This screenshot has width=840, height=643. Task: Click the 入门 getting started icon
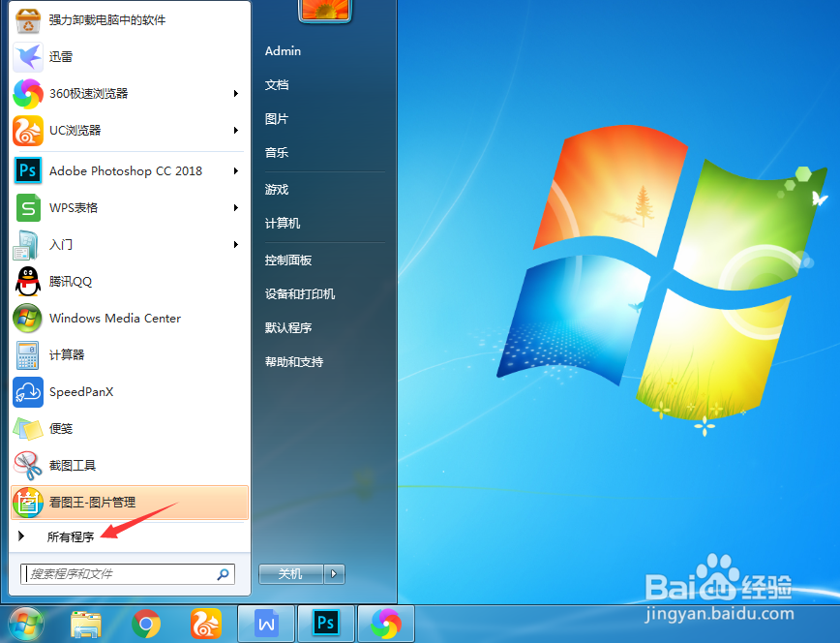pyautogui.click(x=27, y=245)
